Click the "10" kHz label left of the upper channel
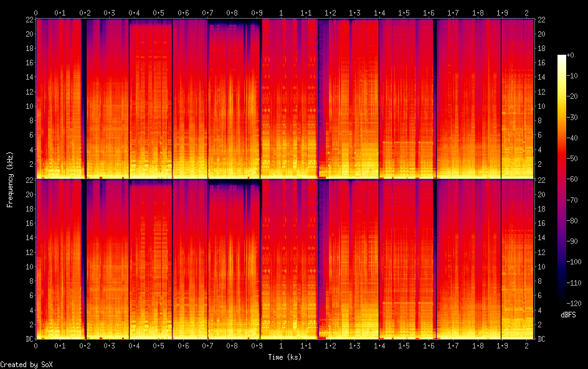This screenshot has height=369, width=588. coord(30,106)
